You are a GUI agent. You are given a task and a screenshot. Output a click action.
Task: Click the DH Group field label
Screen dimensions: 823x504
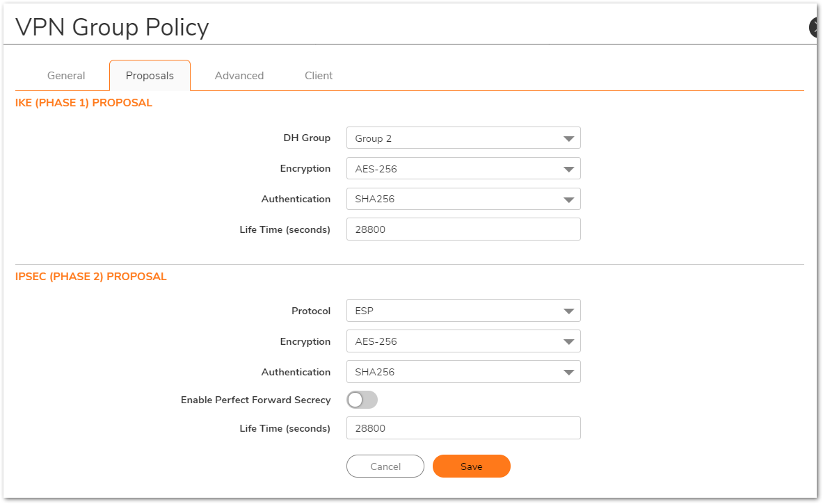tap(306, 138)
